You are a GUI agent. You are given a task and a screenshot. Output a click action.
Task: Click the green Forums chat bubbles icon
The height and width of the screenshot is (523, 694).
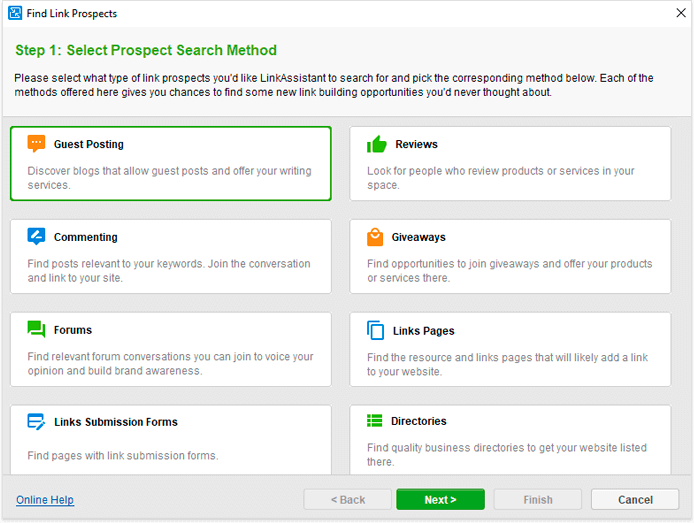click(36, 329)
